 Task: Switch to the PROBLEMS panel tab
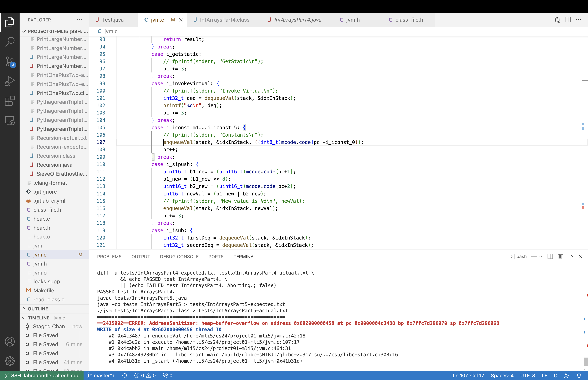[x=109, y=257]
